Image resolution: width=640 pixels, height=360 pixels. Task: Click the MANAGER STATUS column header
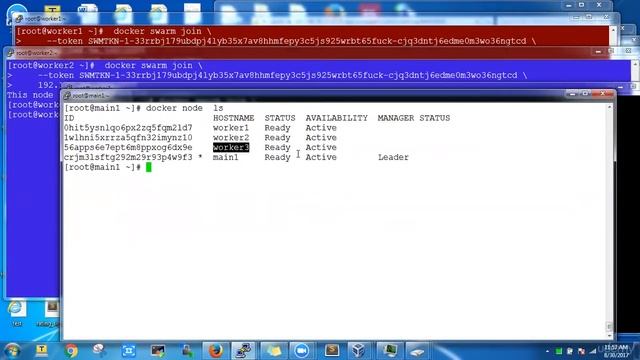pyautogui.click(x=413, y=118)
